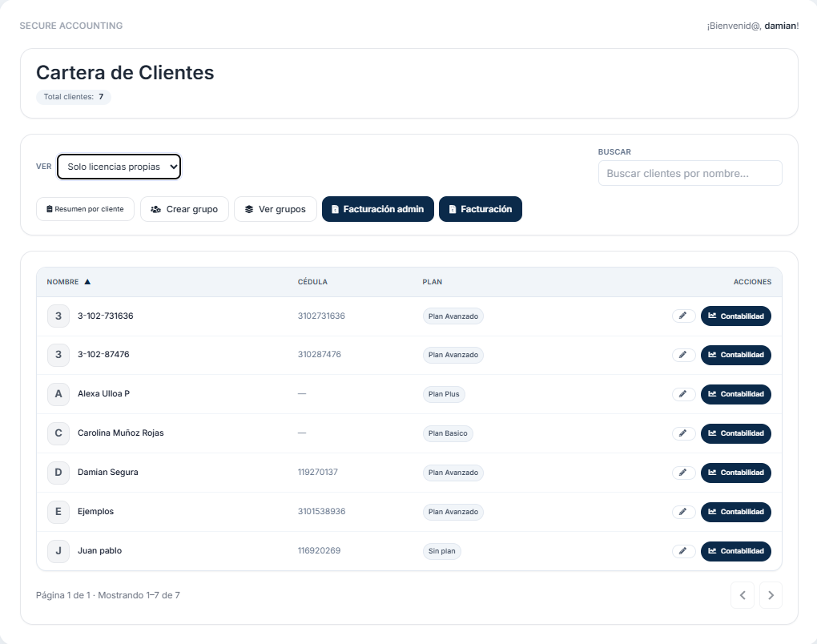Open the 'Solo licencias propias' dropdown

pyautogui.click(x=119, y=167)
